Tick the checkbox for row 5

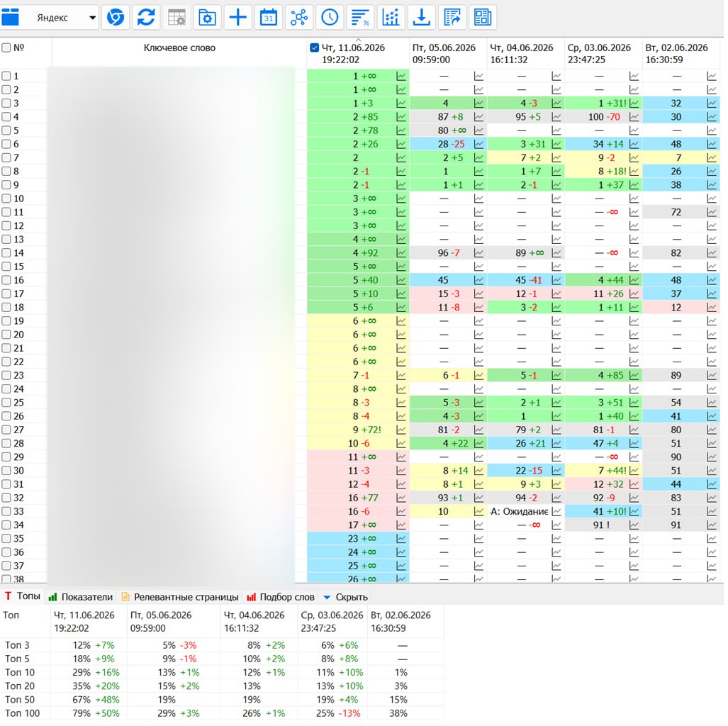[6, 130]
